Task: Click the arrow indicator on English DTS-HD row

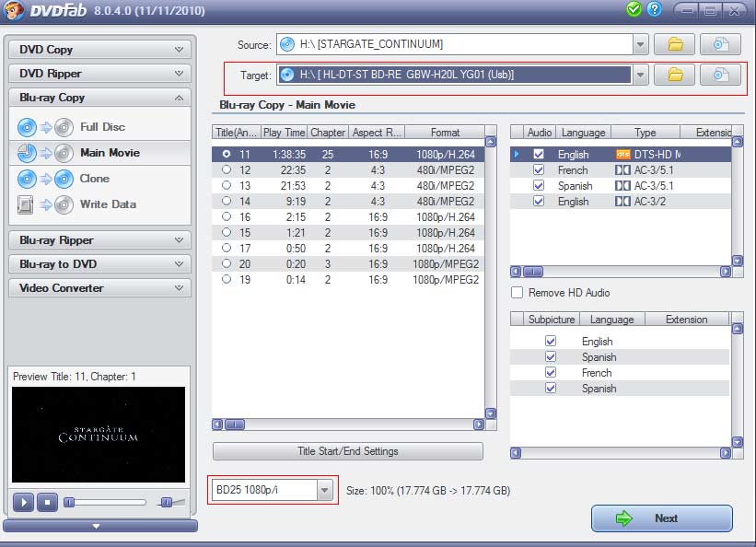Action: click(x=517, y=155)
